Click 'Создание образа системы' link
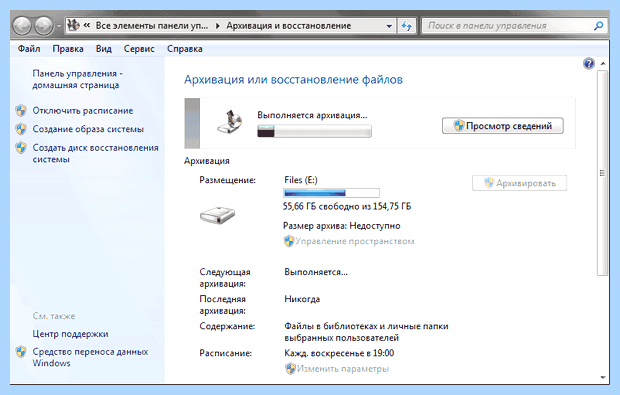This screenshot has width=620, height=395. tap(88, 129)
